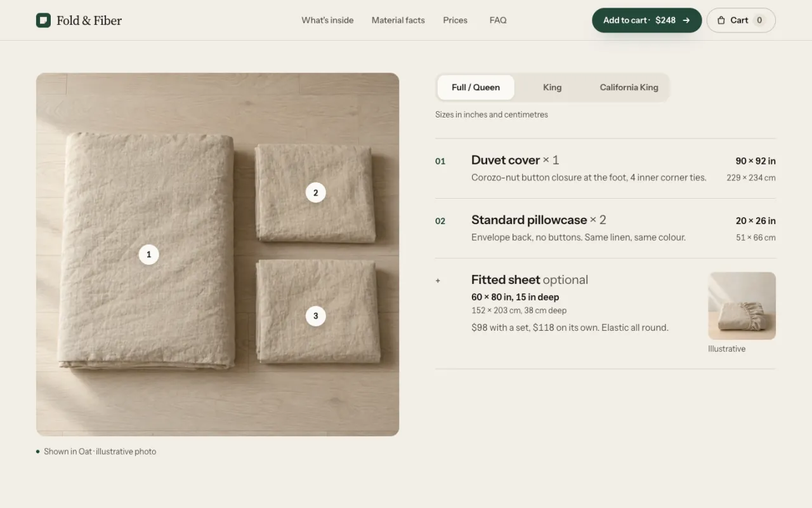Click hotspot marker 2 on upper pillowcase

coord(316,192)
